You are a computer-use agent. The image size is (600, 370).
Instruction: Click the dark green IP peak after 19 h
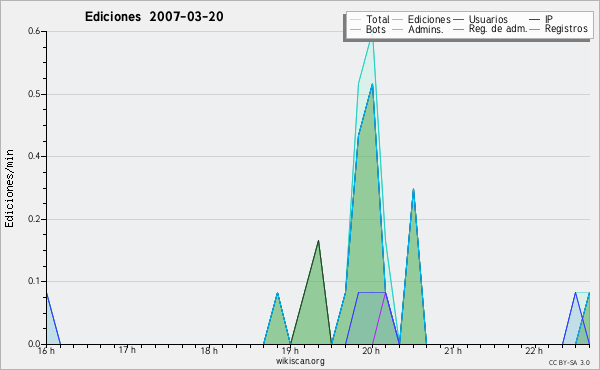click(x=318, y=241)
